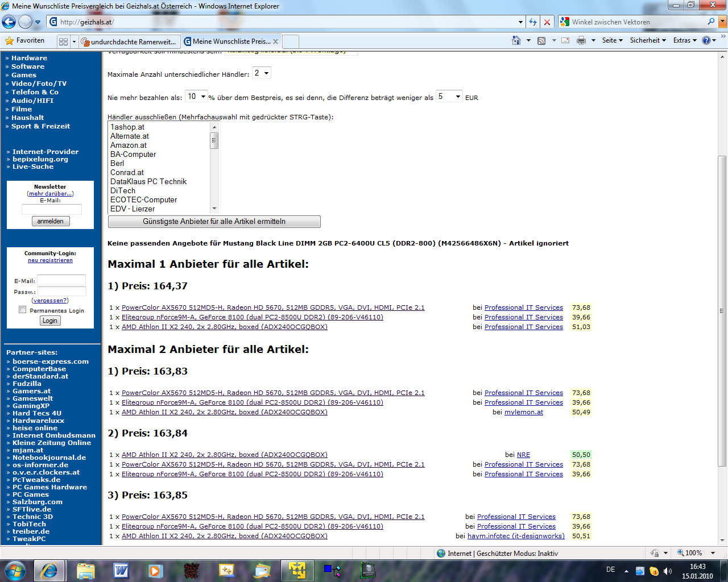
Task: Click the Home page icon
Action: [516, 40]
